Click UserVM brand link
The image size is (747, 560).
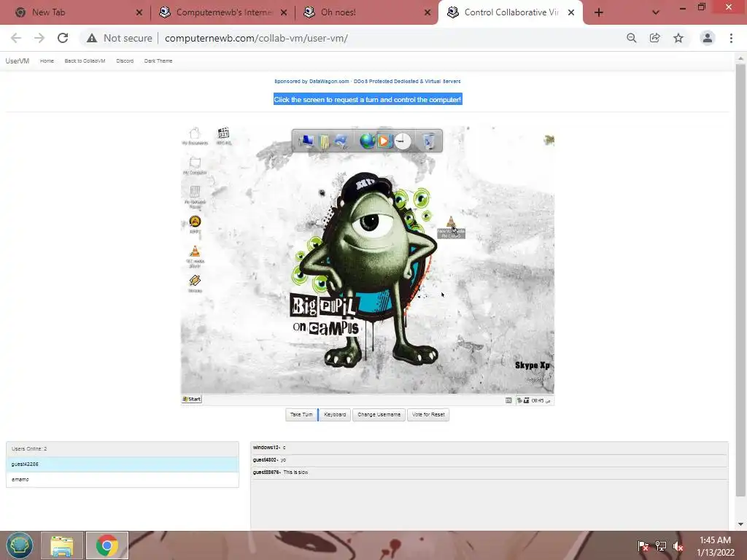tap(18, 61)
